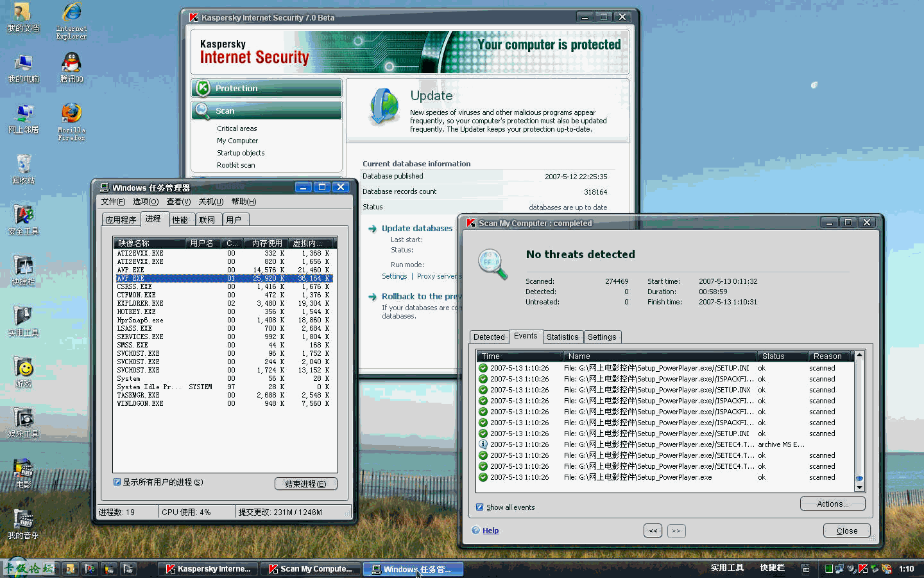The image size is (924, 578).
Task: Open 实用工具 desktop icon
Action: pos(23,321)
